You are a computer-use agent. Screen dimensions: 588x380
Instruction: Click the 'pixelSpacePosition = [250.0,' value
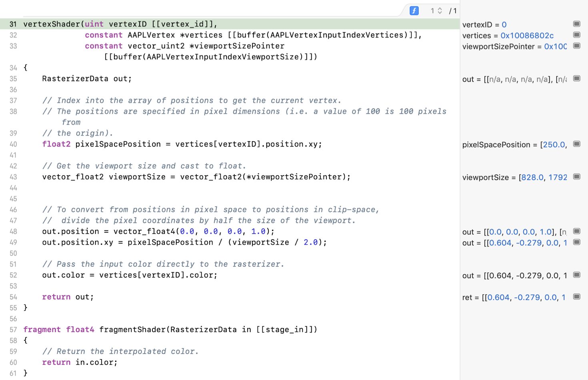point(514,145)
